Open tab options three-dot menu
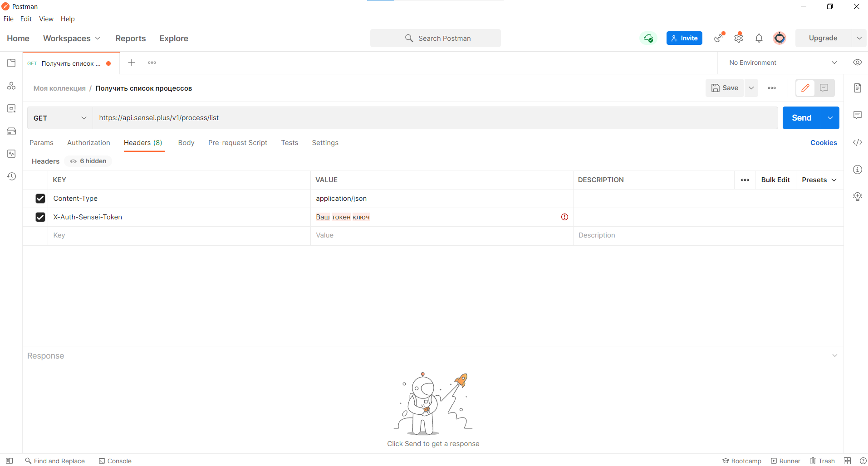Image resolution: width=868 pixels, height=466 pixels. click(152, 63)
